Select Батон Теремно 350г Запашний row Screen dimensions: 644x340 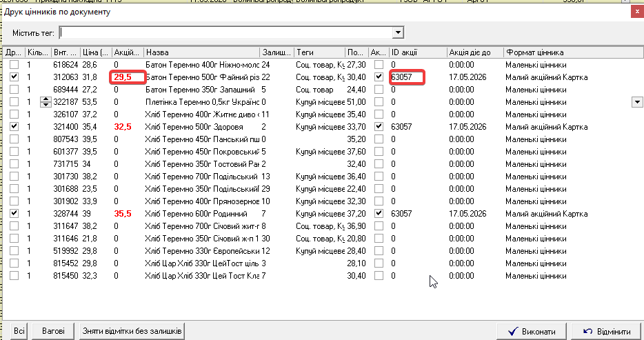tap(201, 90)
